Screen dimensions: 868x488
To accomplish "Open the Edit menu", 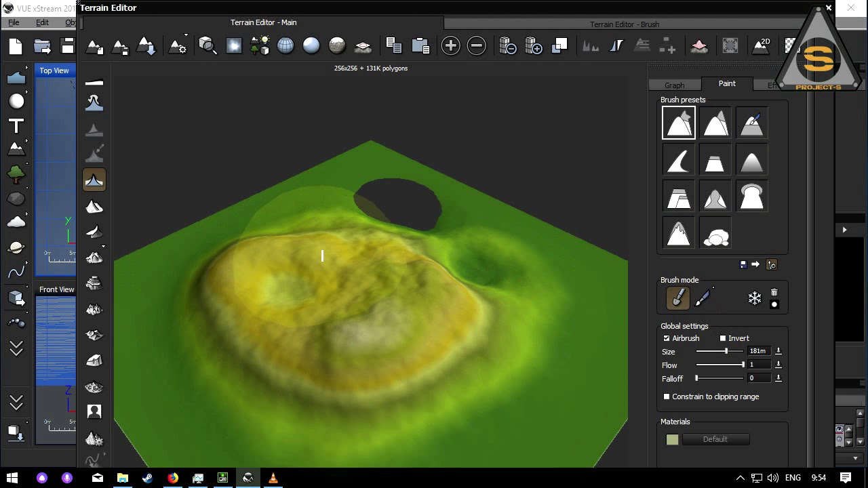I will [x=42, y=22].
